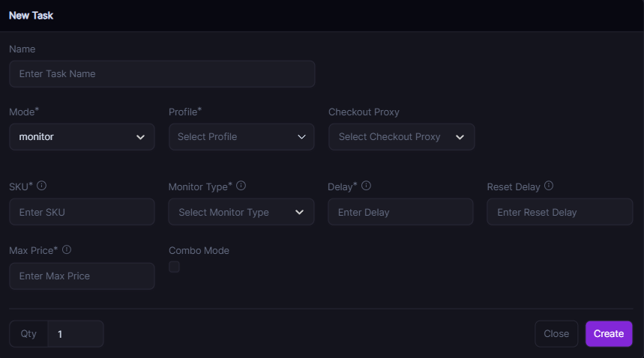Click the Monitor Type info icon
644x358 pixels.
[241, 186]
